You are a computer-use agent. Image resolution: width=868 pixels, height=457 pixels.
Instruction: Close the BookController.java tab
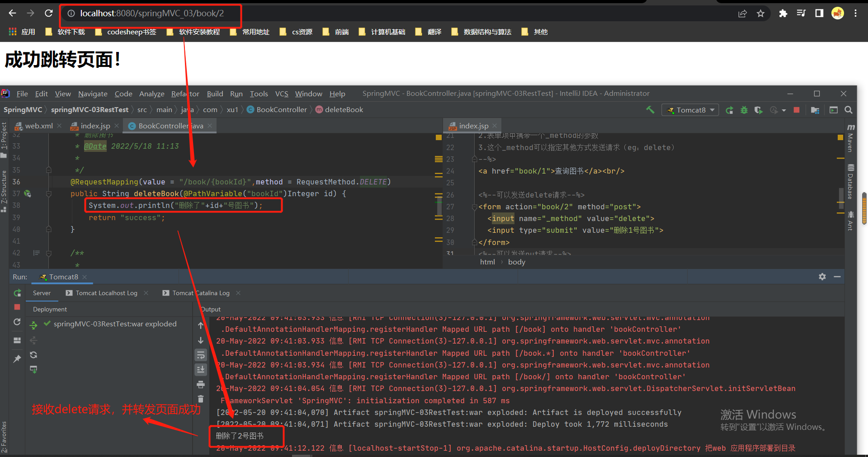point(210,126)
